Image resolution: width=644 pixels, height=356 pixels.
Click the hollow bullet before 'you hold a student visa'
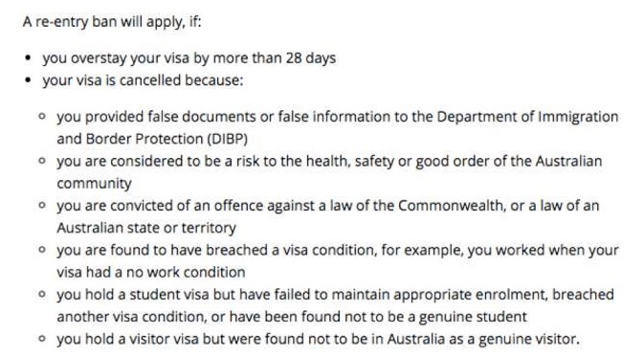(x=42, y=294)
